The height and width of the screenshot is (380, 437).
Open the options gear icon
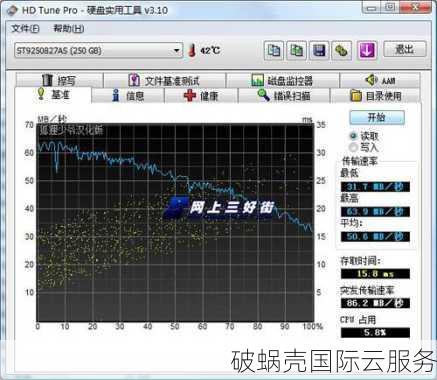(341, 50)
